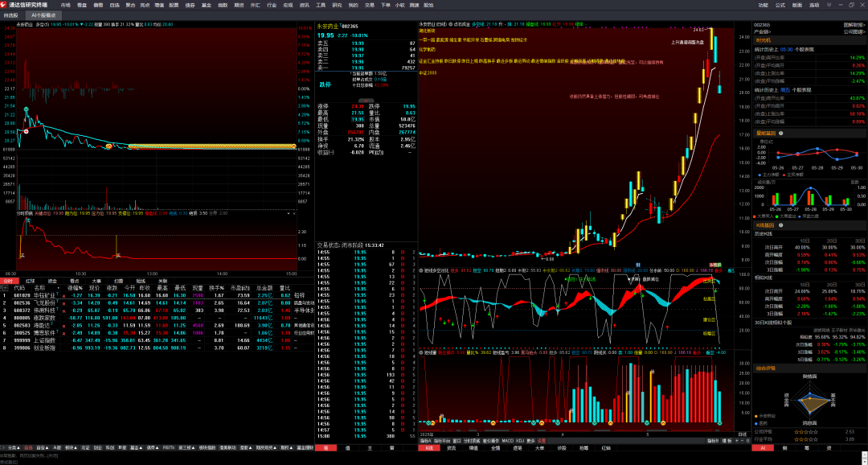Select the red AI tab in right panel
Screen dimensions: 868x465
click(x=764, y=447)
